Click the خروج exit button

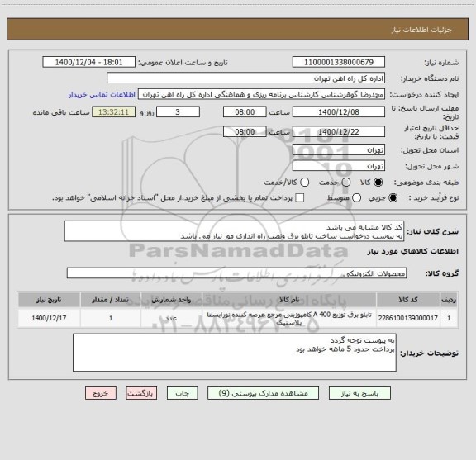[101, 393]
